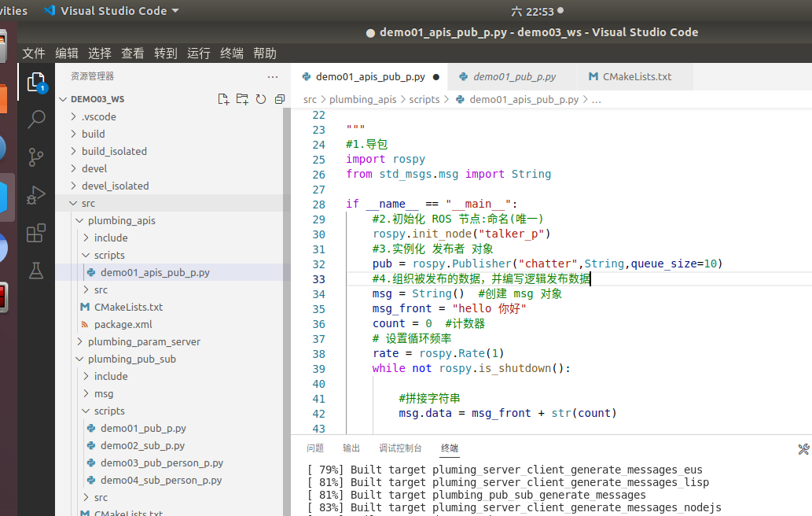Open the Search view in activity bar
The width and height of the screenshot is (812, 516).
(35, 119)
